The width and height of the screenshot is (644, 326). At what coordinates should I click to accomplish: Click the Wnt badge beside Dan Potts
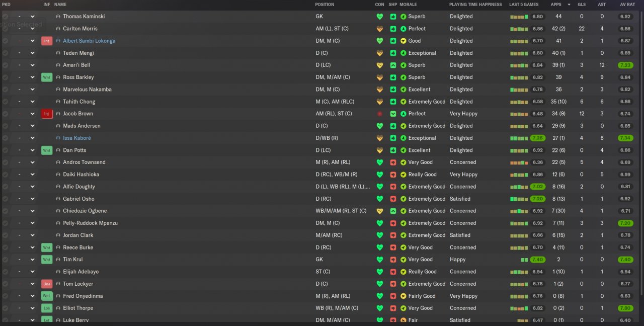click(x=47, y=150)
